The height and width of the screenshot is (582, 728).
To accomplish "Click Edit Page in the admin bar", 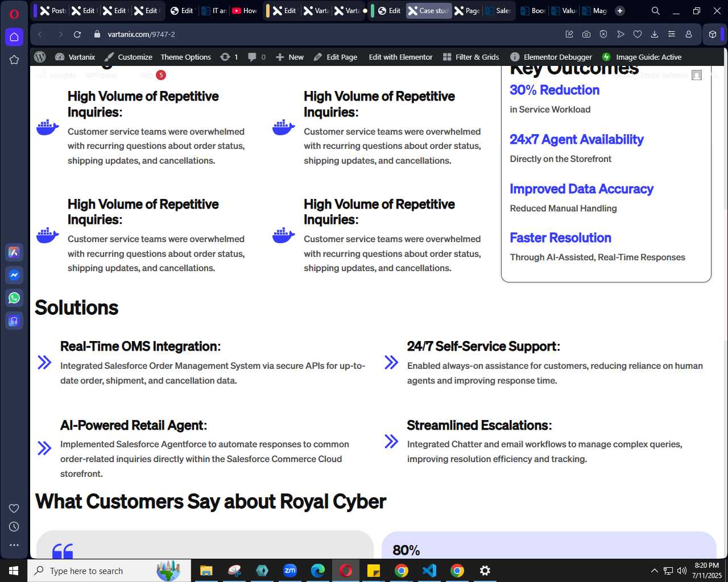I will click(x=336, y=57).
